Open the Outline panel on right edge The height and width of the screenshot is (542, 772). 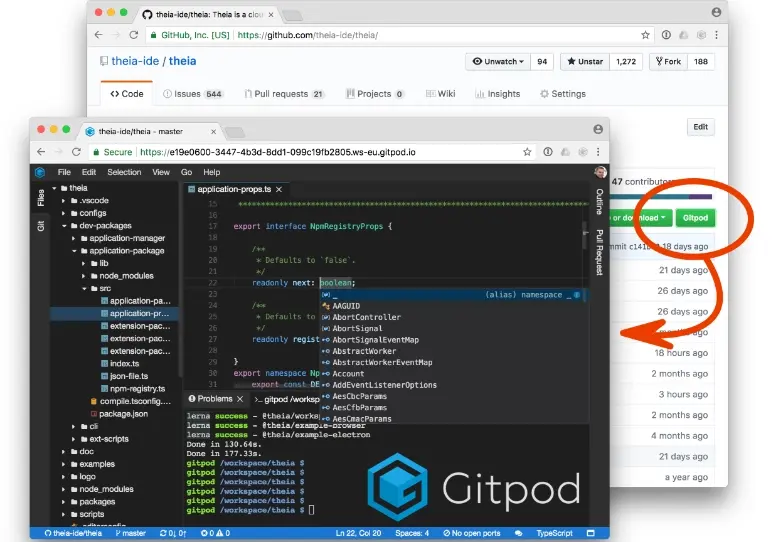[599, 201]
